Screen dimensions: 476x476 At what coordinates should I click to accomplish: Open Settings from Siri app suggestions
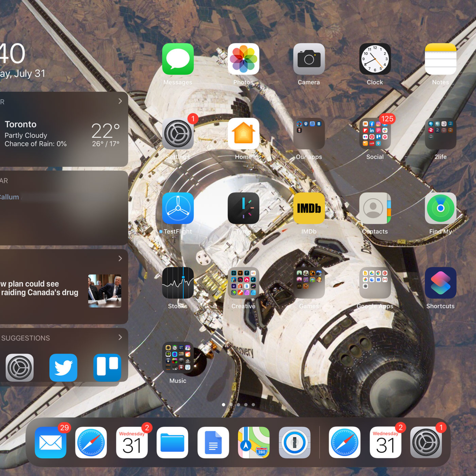(20, 368)
